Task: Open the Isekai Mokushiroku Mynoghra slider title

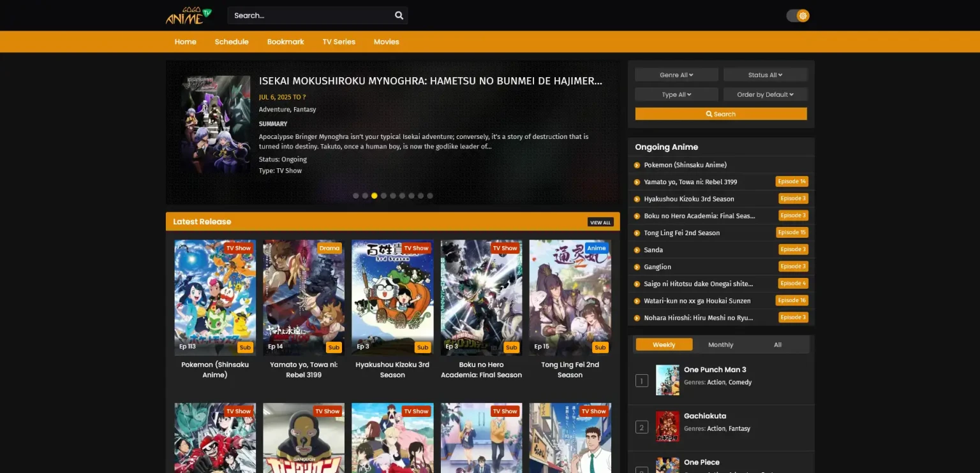Action: [x=431, y=81]
